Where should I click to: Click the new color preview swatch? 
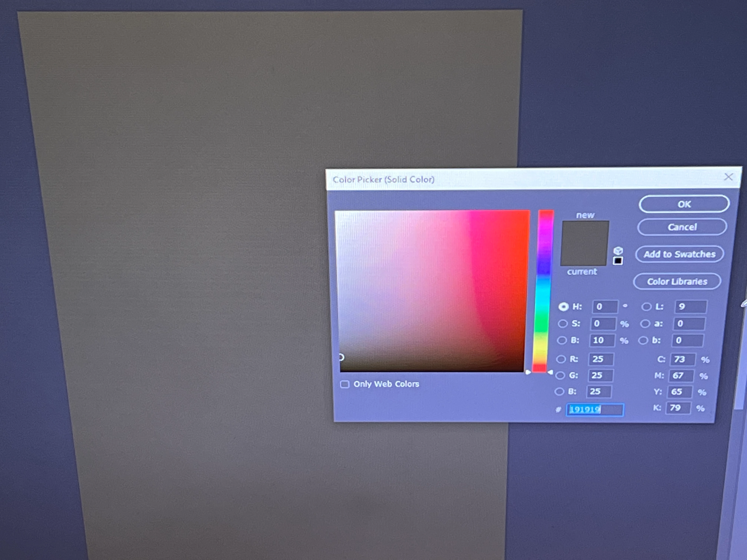(585, 232)
